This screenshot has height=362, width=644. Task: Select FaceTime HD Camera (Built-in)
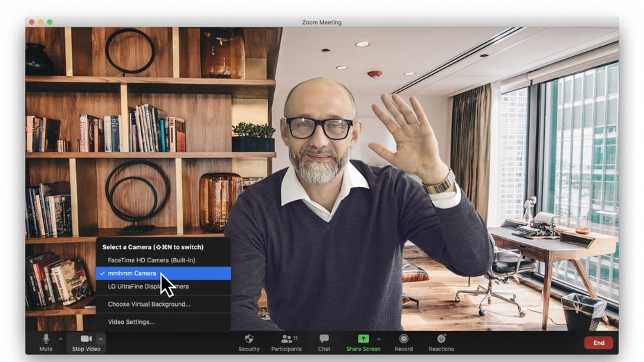151,260
